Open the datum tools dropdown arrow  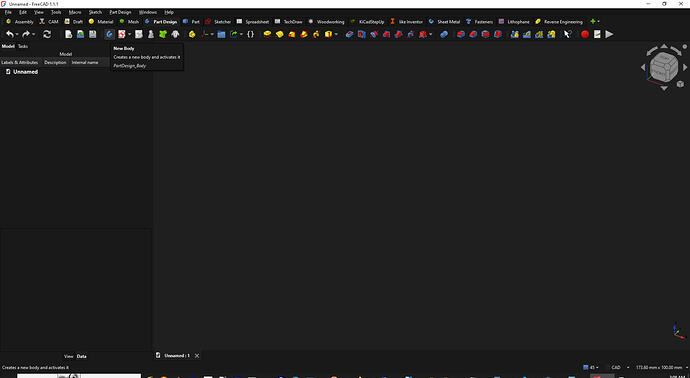212,34
